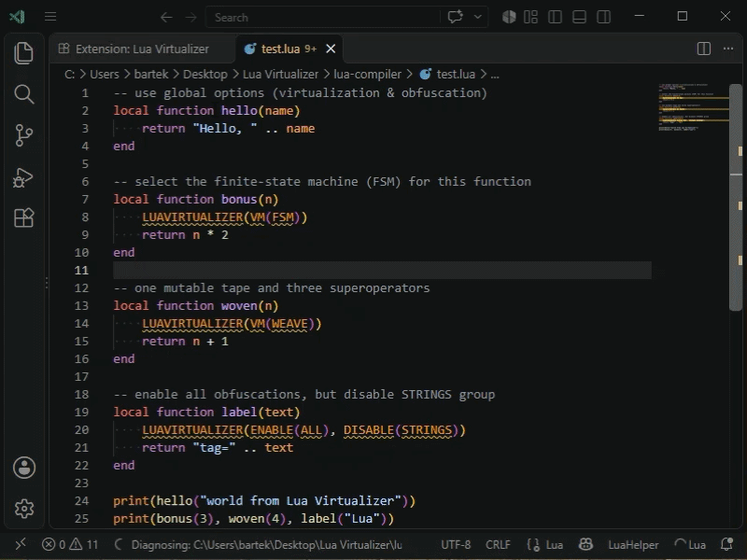Expand the chat dropdown chevron
The width and height of the screenshot is (747, 560).
pyautogui.click(x=478, y=17)
